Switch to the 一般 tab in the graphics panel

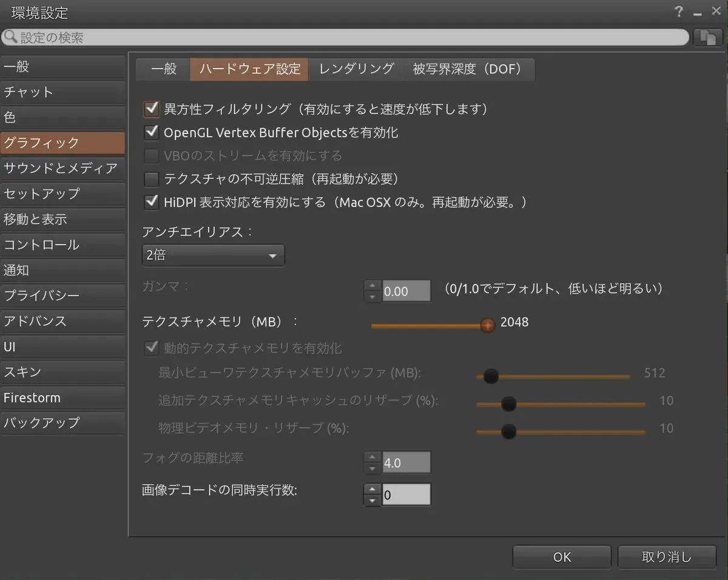(x=163, y=69)
